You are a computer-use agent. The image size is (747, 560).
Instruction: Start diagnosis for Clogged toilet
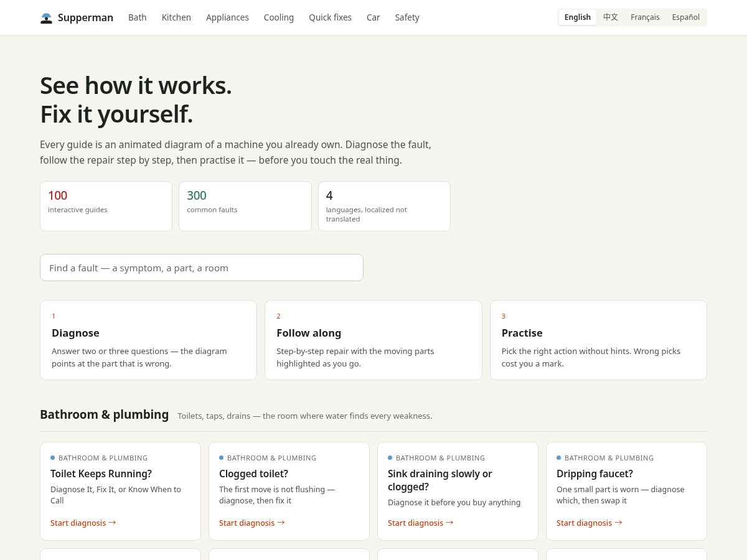tap(252, 523)
